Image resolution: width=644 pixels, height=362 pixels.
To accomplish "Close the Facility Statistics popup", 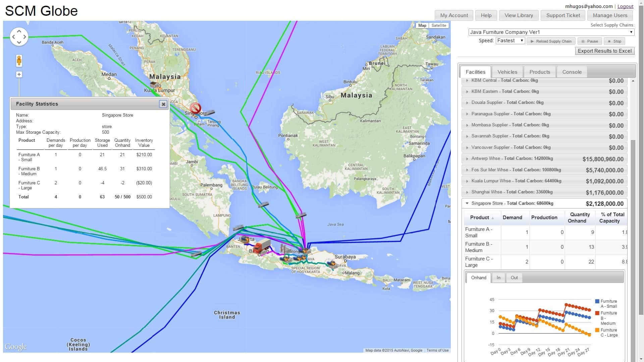I will (163, 104).
